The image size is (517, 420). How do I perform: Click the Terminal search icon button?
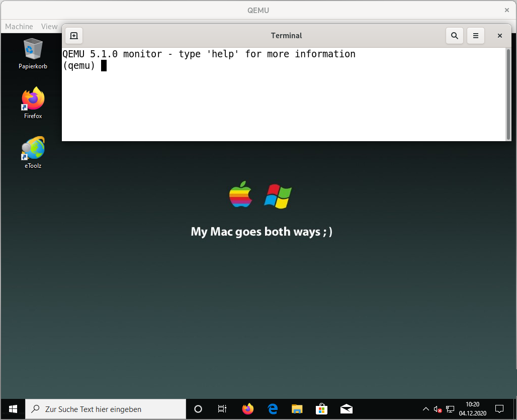tap(454, 36)
